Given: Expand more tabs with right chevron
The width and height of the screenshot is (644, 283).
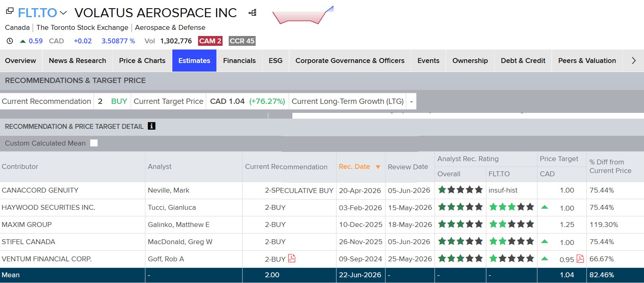Looking at the screenshot, I should pos(634,61).
